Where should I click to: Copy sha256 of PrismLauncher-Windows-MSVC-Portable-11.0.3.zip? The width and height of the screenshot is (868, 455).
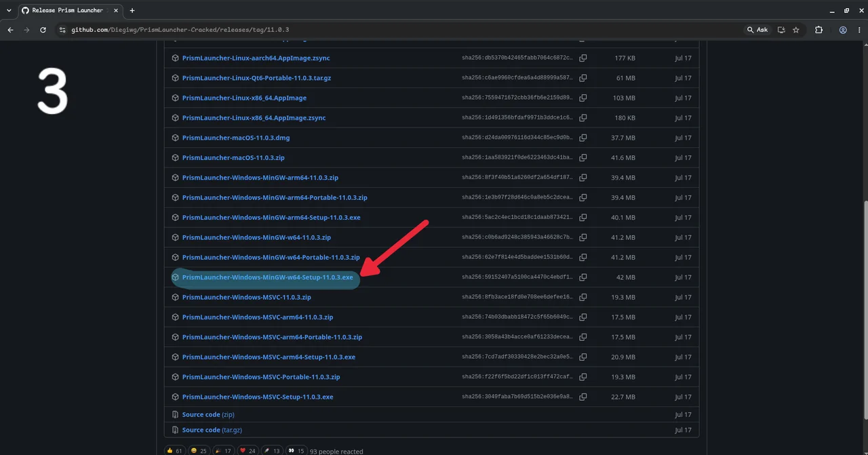(x=583, y=377)
